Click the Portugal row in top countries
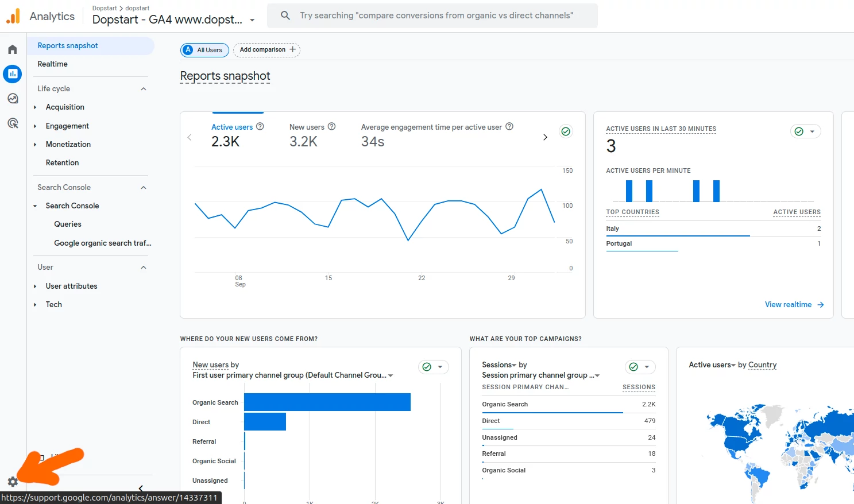The height and width of the screenshot is (504, 854). (713, 243)
